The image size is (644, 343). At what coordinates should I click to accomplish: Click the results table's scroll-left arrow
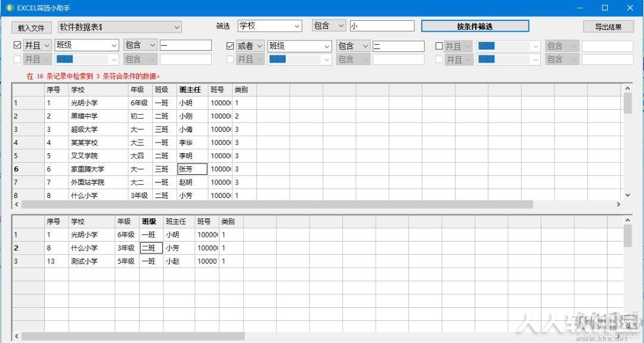point(17,336)
